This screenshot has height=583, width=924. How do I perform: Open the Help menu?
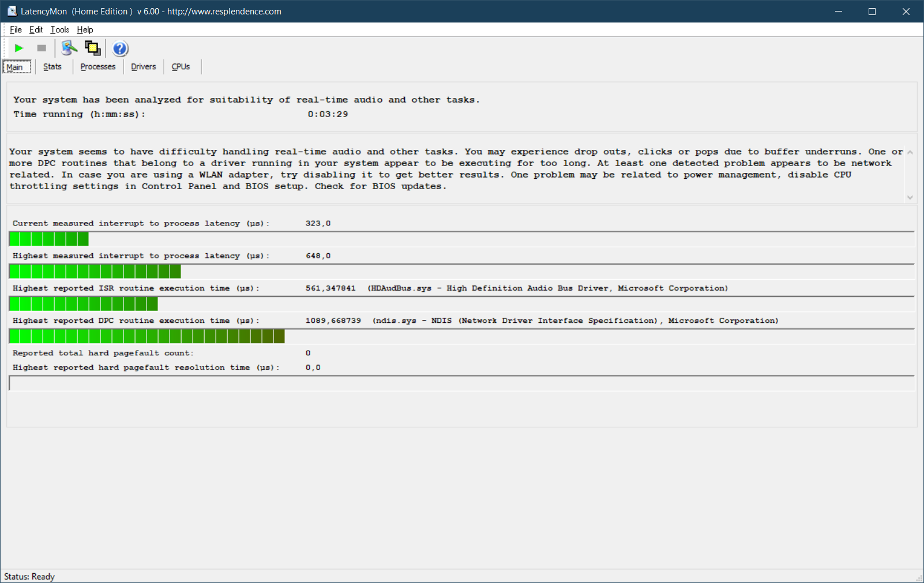point(85,29)
